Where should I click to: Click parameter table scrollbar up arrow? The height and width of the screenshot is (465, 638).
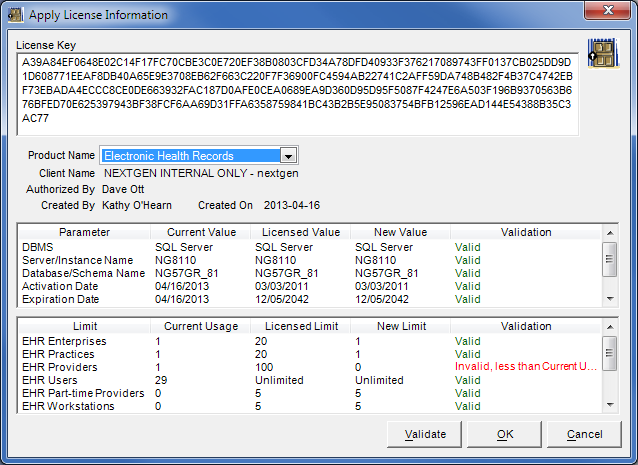[x=610, y=233]
